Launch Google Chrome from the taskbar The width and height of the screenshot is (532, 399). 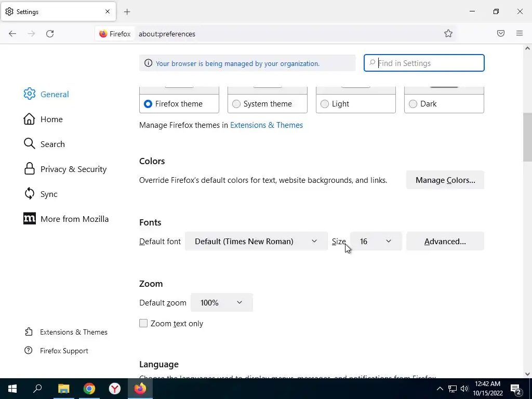pos(89,389)
